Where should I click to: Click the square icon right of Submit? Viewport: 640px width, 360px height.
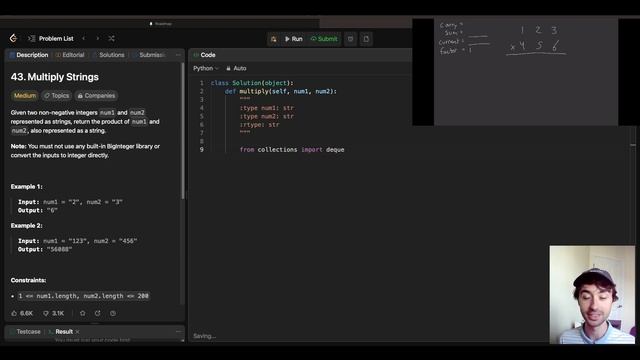350,39
